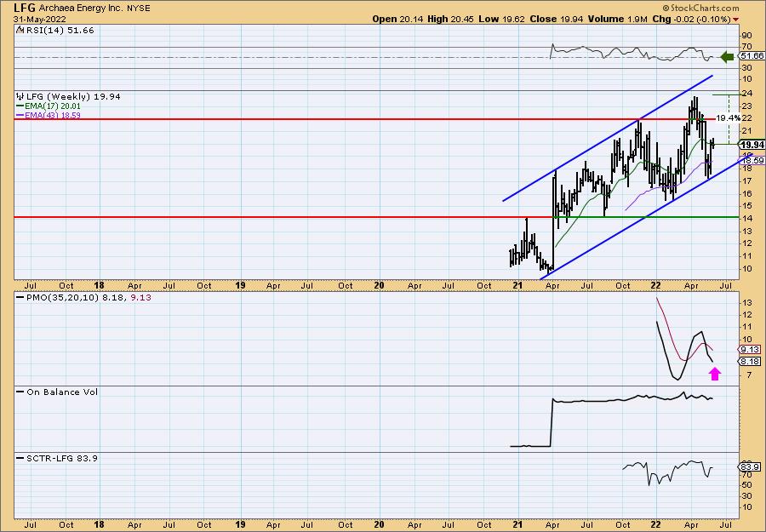Click the LFG (Weekly) 19.94 legend
766x532 pixels.
tap(73, 96)
